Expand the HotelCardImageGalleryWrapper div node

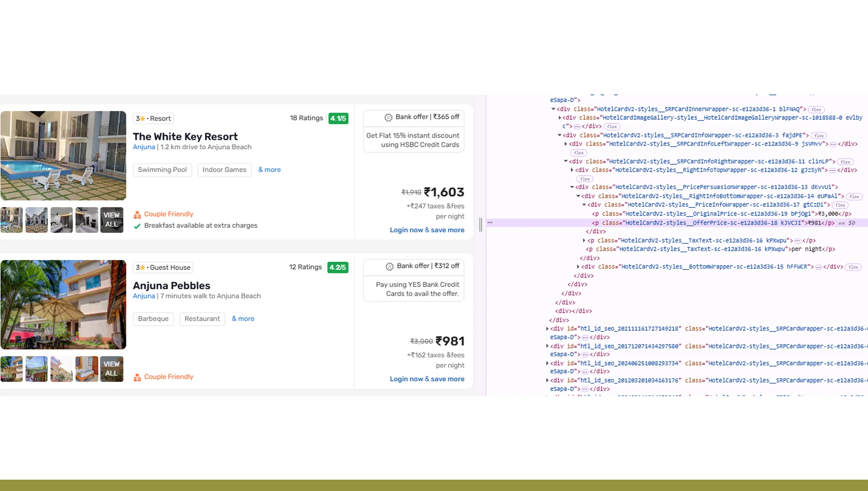pyautogui.click(x=560, y=118)
